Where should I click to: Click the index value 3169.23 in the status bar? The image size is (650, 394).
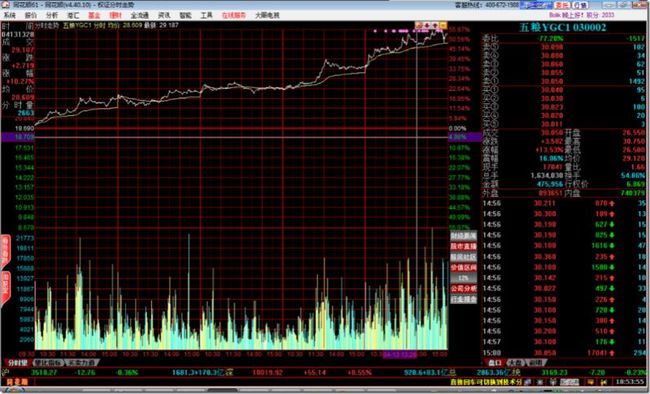pyautogui.click(x=554, y=372)
